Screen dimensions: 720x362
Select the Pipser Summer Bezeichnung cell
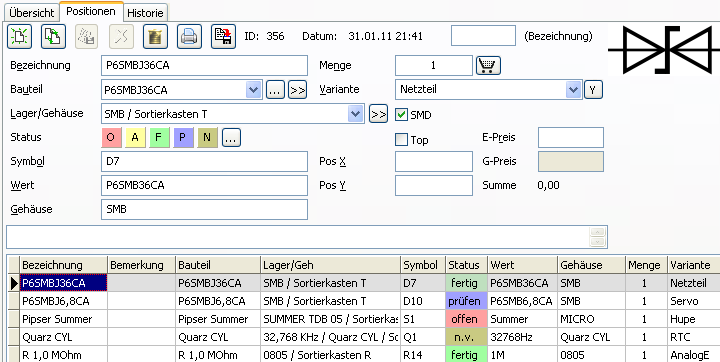coord(63,319)
